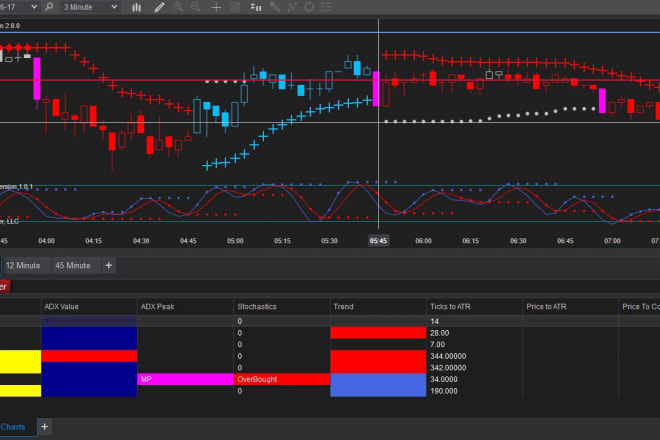The height and width of the screenshot is (440, 660).
Task: Click the zoom out magnifier icon
Action: [x=196, y=7]
